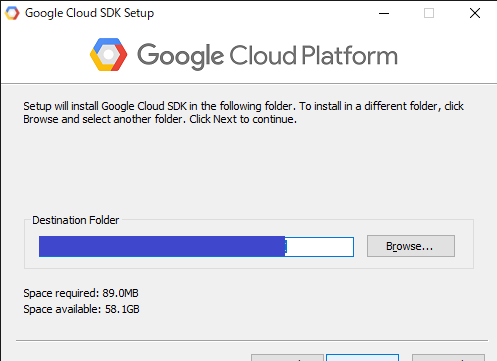The image size is (497, 361).
Task: Click the partially visible Back button
Action: (287, 358)
